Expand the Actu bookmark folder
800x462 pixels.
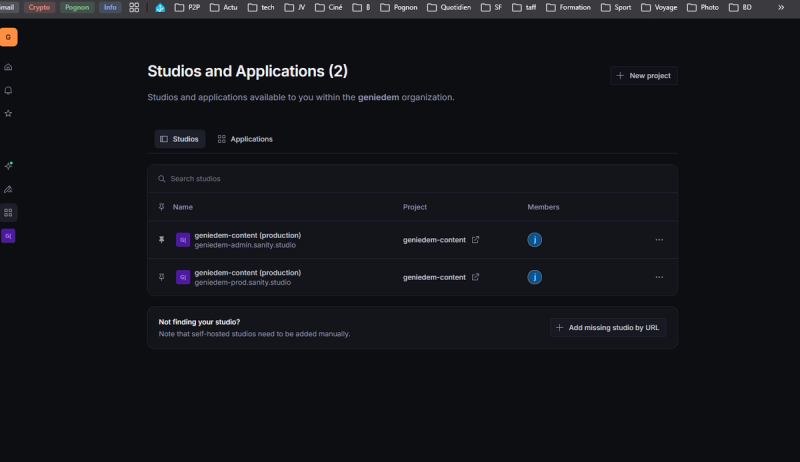(x=224, y=7)
